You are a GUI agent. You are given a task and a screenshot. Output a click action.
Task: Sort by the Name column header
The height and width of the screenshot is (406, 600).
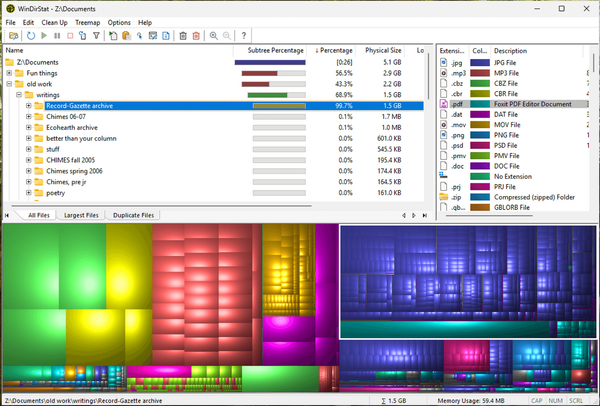(118, 51)
